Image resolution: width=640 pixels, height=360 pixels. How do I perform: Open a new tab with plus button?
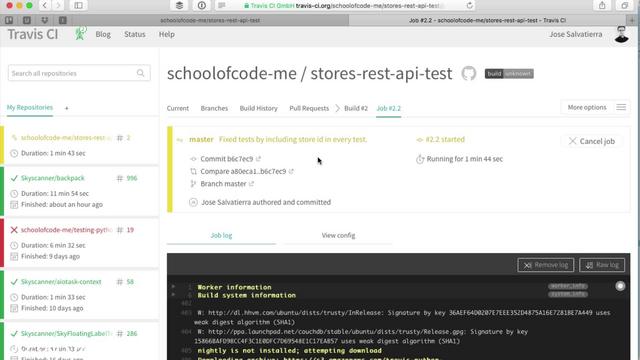click(x=633, y=20)
